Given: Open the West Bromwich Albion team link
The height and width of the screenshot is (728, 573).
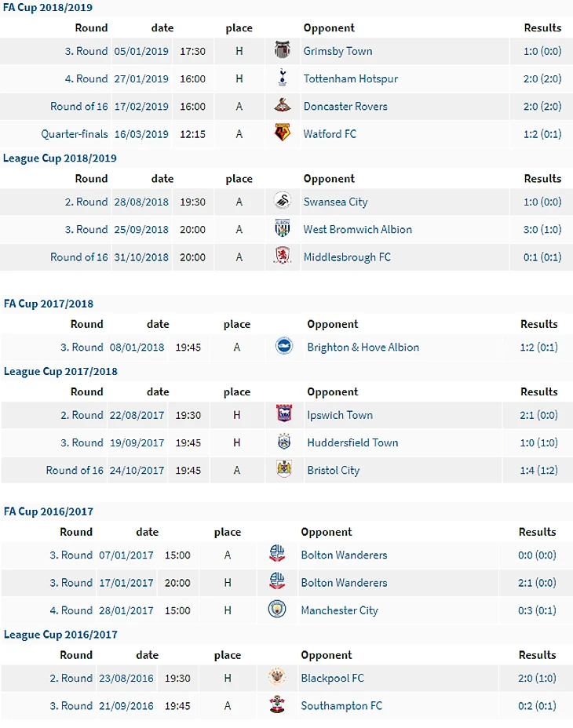Looking at the screenshot, I should tap(357, 229).
